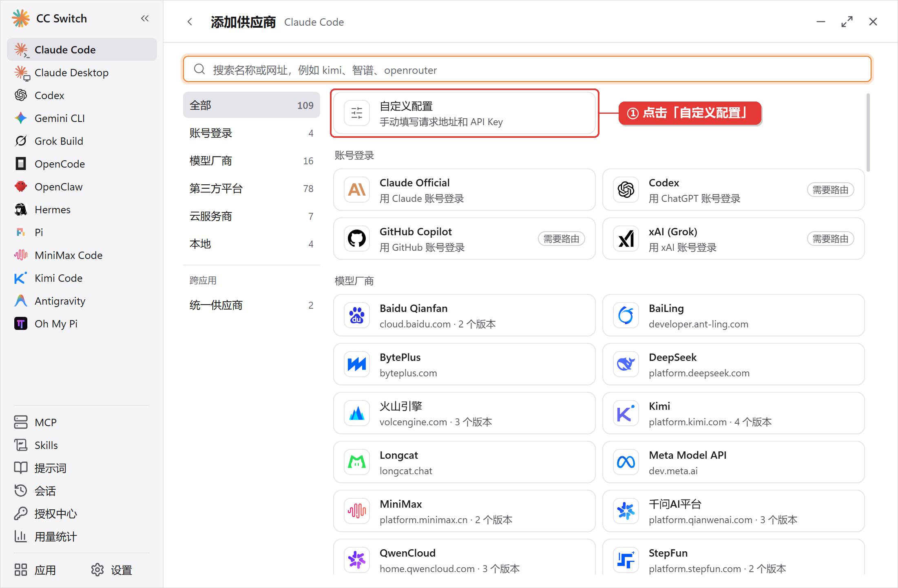Open Grok Build in the sidebar
Screen dimensions: 898x588
[x=82, y=141]
